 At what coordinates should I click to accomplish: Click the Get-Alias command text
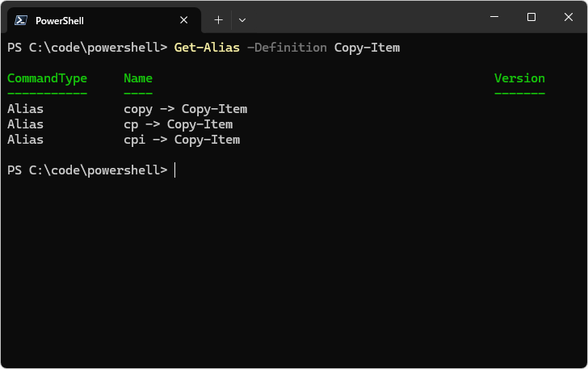click(x=207, y=48)
